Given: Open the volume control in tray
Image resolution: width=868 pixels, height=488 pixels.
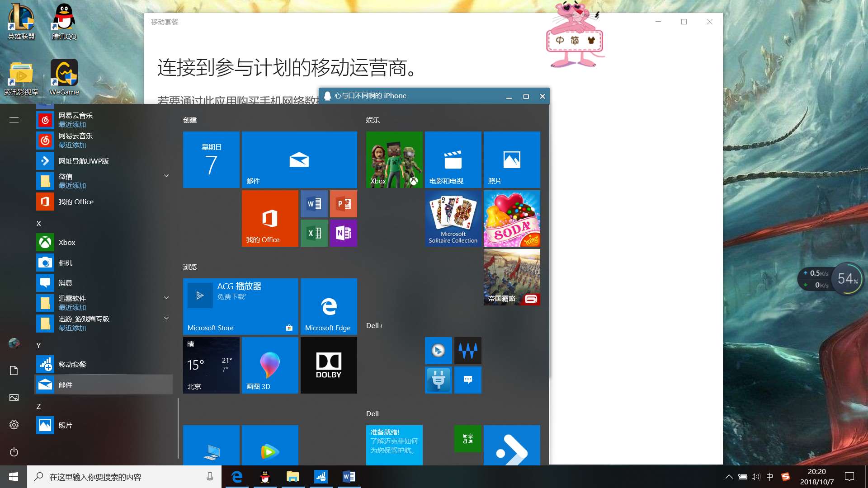Looking at the screenshot, I should point(756,477).
